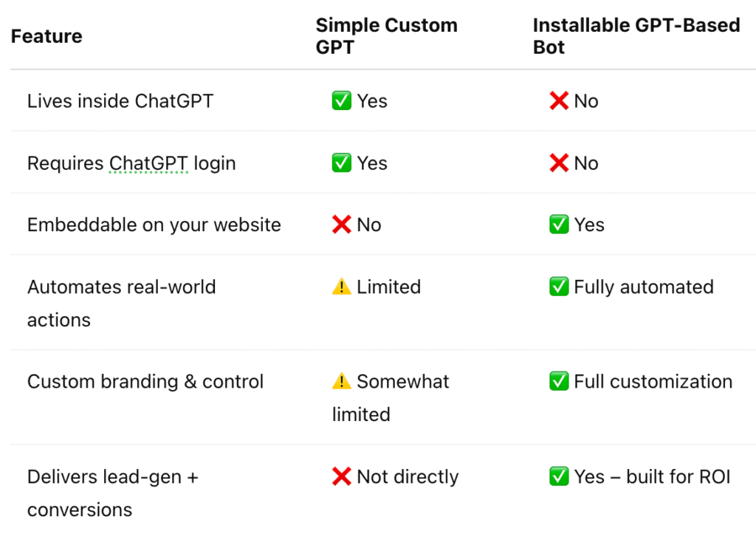Click the Custom branding & control text
Screen dimensions: 756x548
click(x=145, y=382)
